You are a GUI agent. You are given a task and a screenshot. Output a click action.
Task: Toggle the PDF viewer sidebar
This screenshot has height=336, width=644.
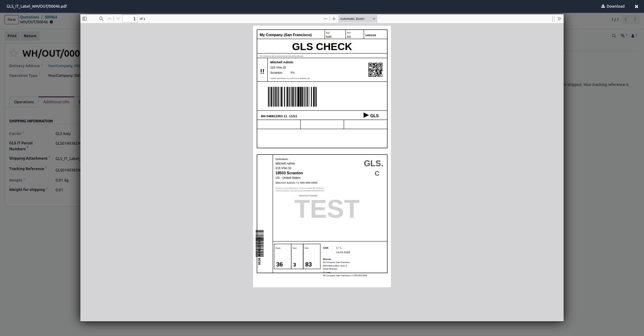85,19
